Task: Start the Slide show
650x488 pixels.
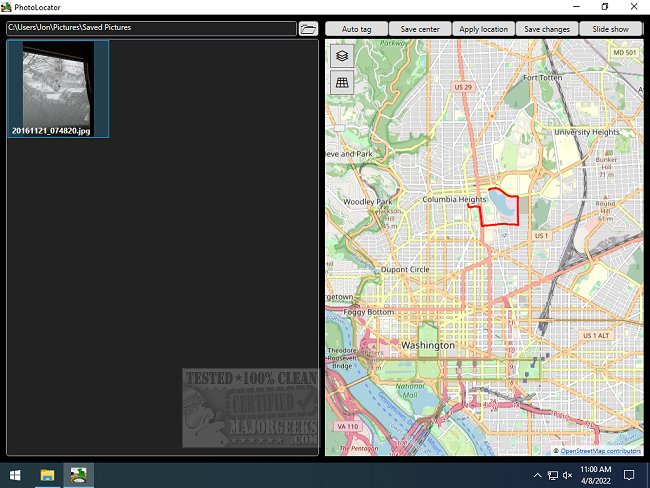Action: [610, 29]
